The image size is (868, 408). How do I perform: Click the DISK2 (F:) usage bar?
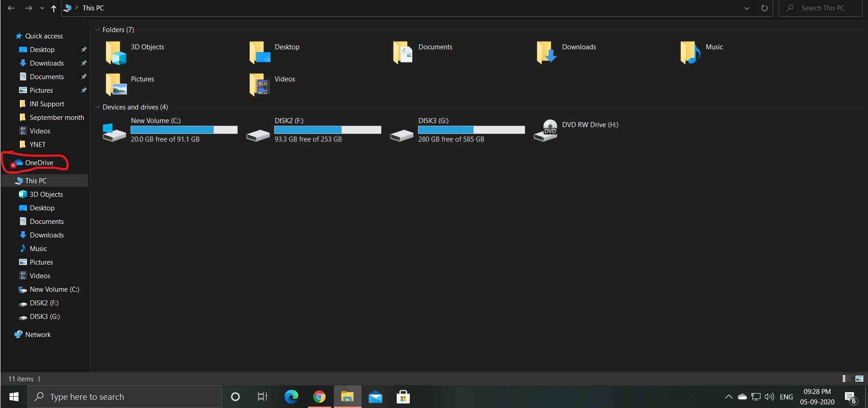click(328, 130)
